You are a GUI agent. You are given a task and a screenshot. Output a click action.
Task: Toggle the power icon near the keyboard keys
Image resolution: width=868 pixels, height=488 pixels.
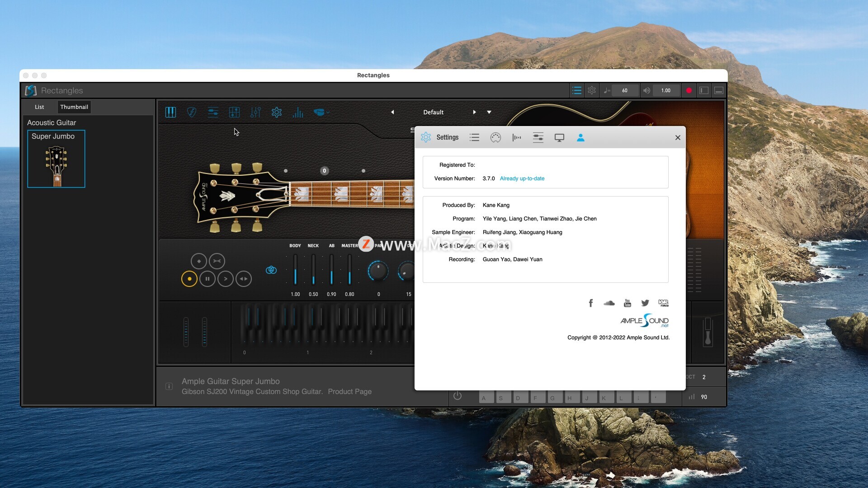(458, 396)
